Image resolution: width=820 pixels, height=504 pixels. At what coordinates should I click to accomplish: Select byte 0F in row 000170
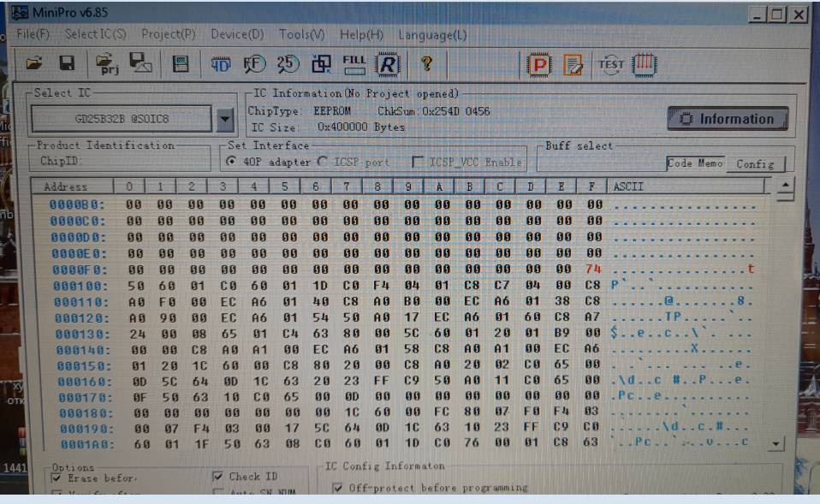140,397
